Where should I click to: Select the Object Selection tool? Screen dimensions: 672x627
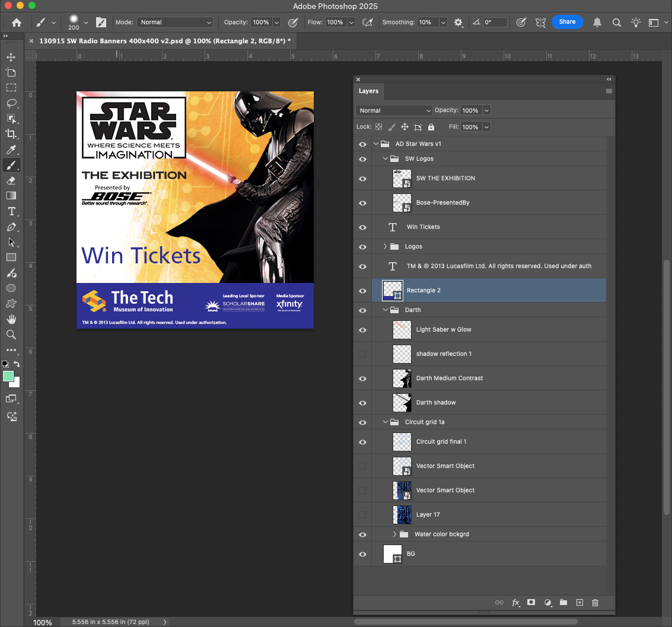(x=11, y=119)
